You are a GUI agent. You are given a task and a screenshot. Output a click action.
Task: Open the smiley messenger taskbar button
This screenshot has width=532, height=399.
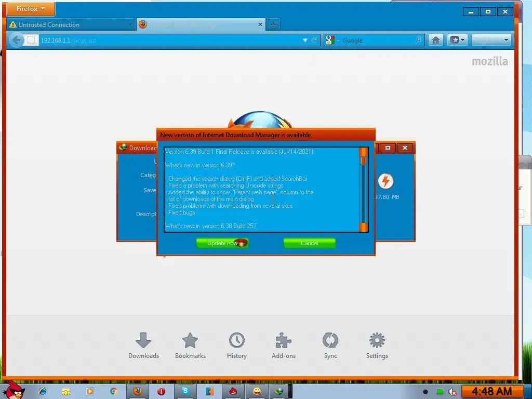coord(257,392)
